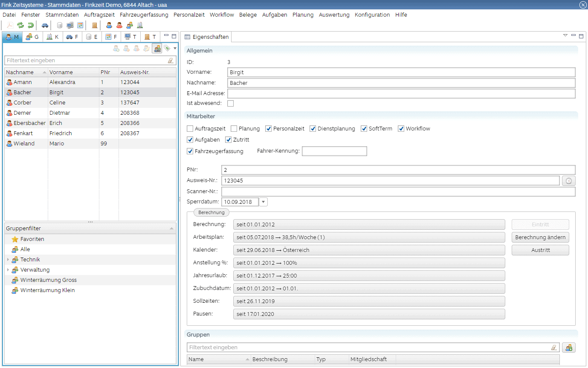This screenshot has width=588, height=368.
Task: Uncheck the Personalzeit checkbox
Action: 268,128
